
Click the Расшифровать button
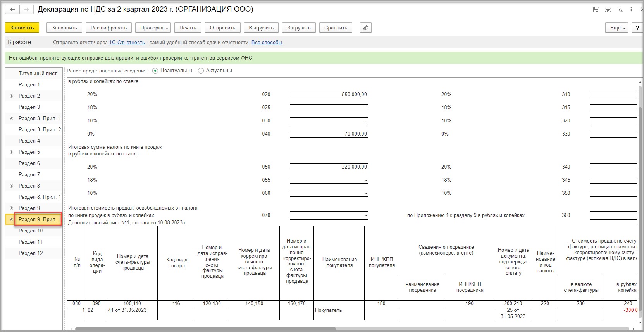point(108,28)
